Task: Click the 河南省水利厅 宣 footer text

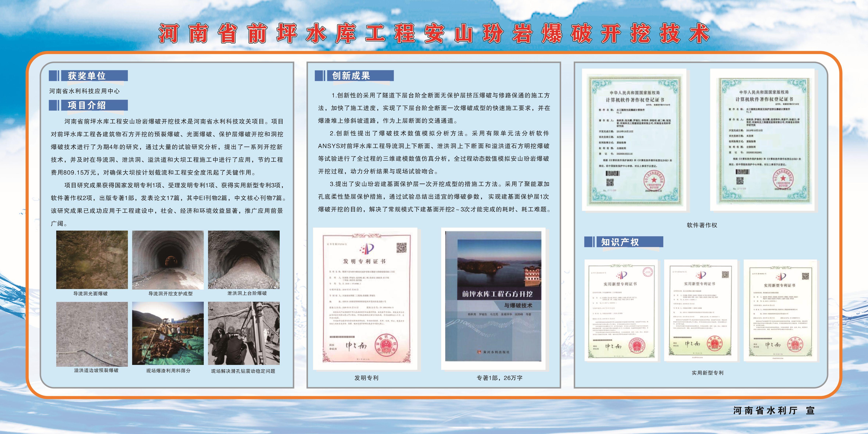Action: (774, 410)
